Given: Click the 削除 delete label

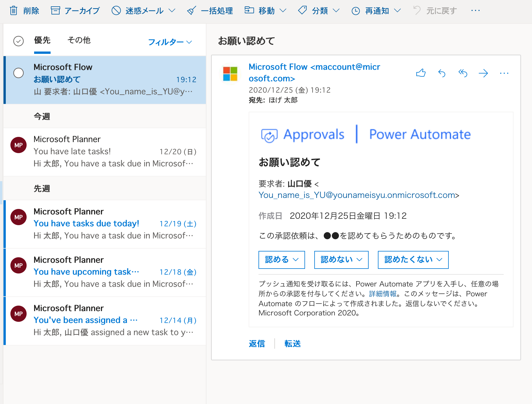Looking at the screenshot, I should (x=31, y=11).
